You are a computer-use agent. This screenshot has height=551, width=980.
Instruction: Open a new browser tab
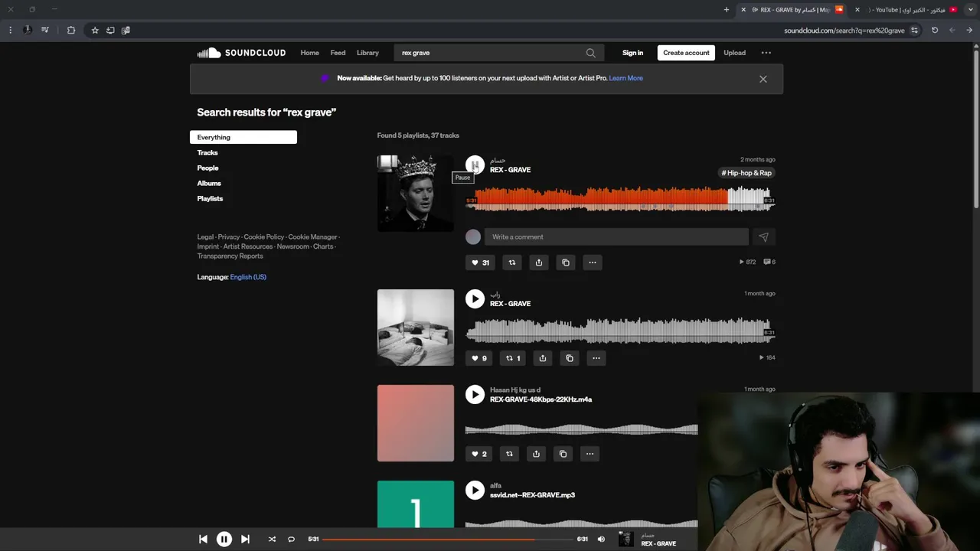[x=726, y=10]
